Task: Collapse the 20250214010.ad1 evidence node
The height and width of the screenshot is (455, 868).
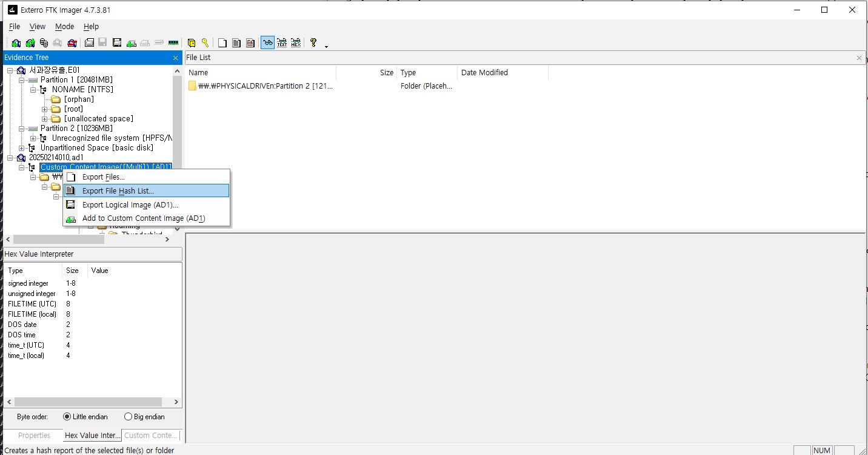Action: [10, 158]
